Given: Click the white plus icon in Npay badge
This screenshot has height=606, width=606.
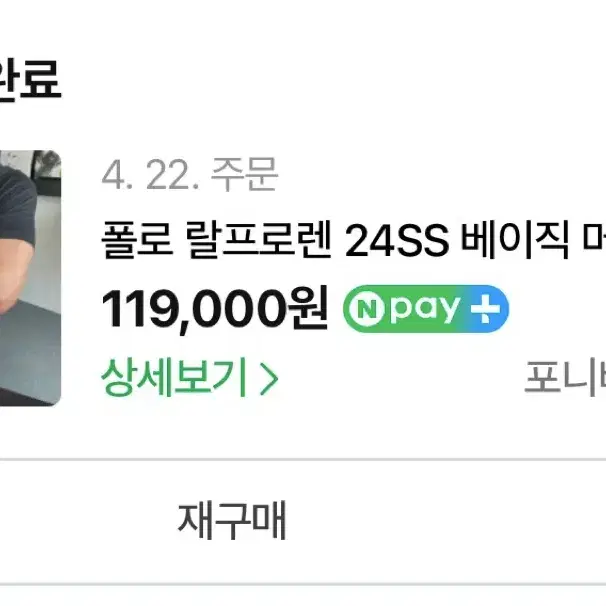Looking at the screenshot, I should [485, 309].
